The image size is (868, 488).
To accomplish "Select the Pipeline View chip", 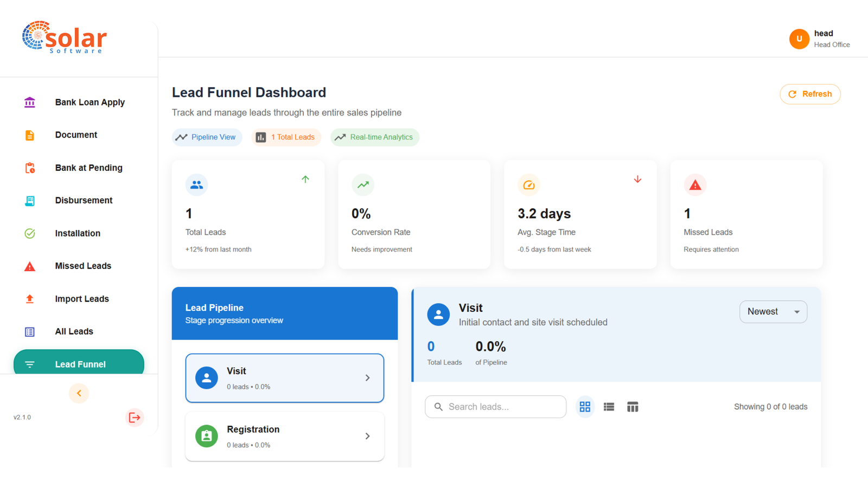I will click(x=207, y=137).
